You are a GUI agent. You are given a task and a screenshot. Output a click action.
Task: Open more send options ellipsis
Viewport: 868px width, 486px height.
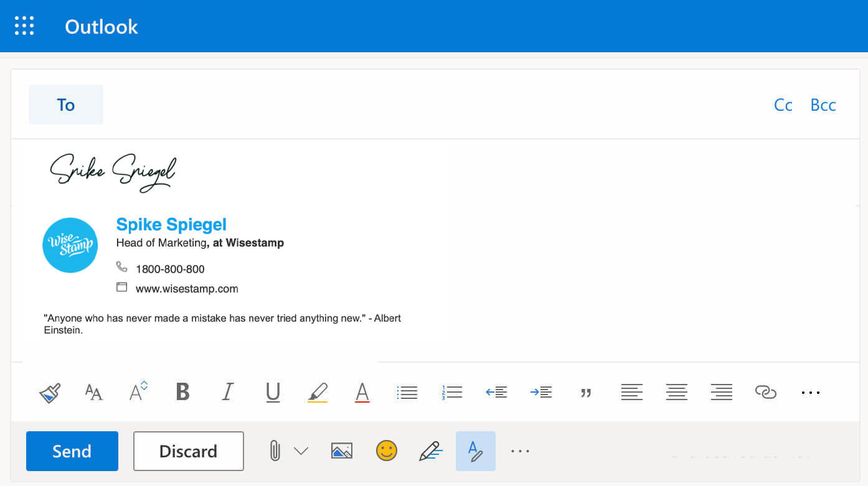520,451
